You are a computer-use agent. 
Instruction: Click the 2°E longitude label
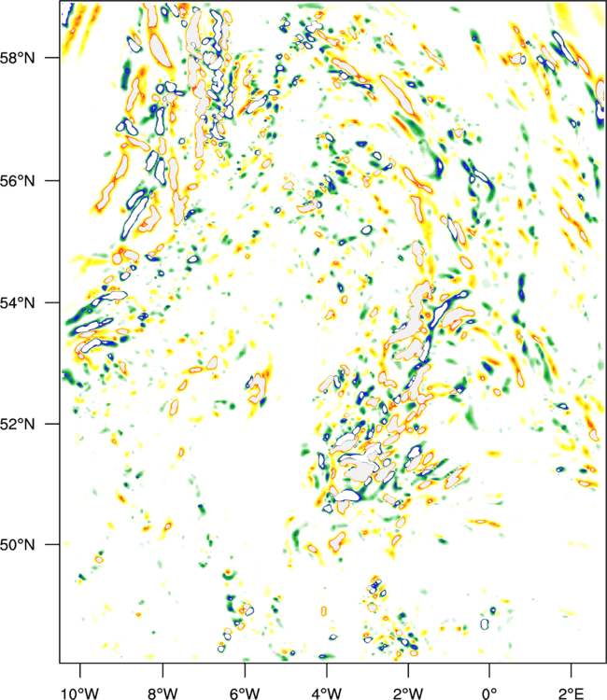tap(571, 693)
